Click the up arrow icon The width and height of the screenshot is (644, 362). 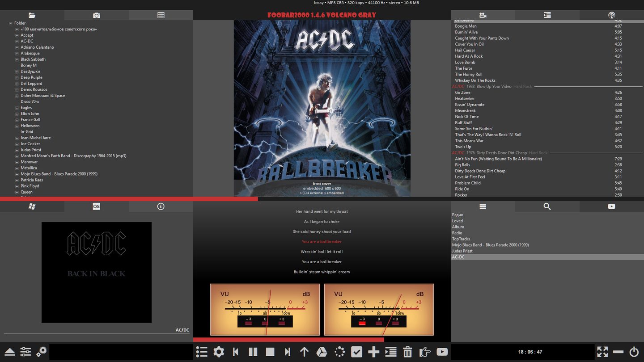(x=305, y=352)
